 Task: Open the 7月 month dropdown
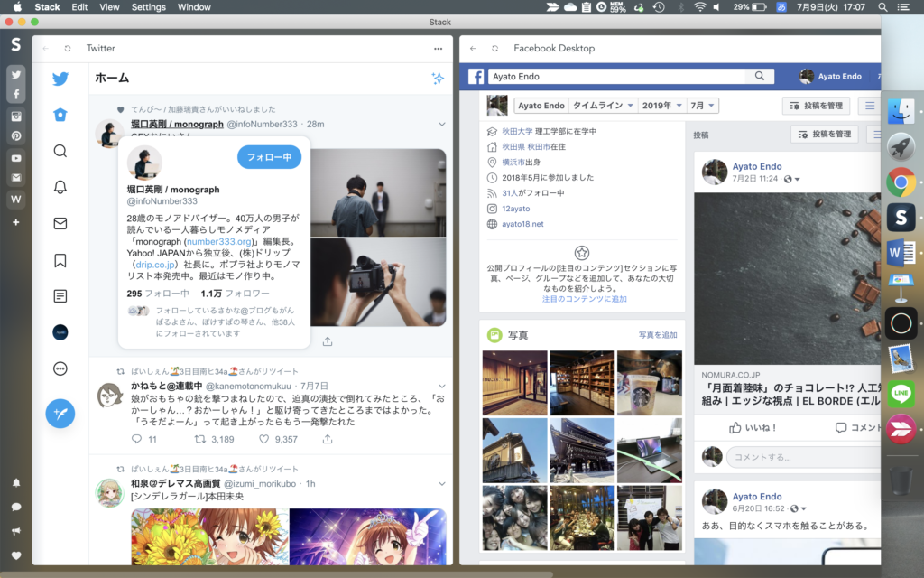[702, 106]
